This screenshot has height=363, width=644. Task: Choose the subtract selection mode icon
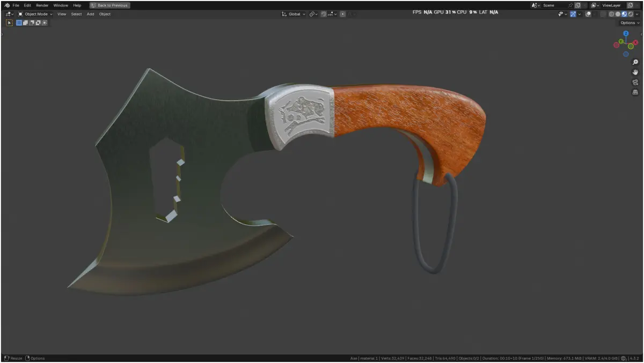pyautogui.click(x=32, y=23)
